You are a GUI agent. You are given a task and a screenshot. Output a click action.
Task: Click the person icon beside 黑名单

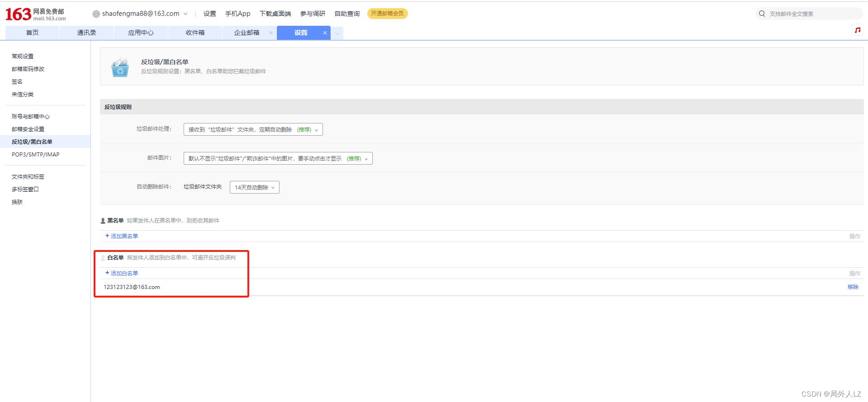coord(103,221)
